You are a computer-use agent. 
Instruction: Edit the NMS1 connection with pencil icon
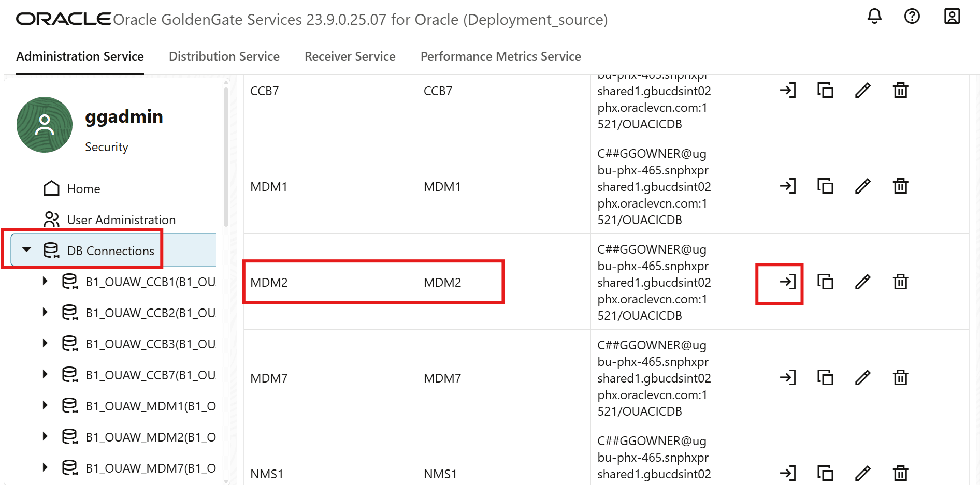tap(862, 473)
